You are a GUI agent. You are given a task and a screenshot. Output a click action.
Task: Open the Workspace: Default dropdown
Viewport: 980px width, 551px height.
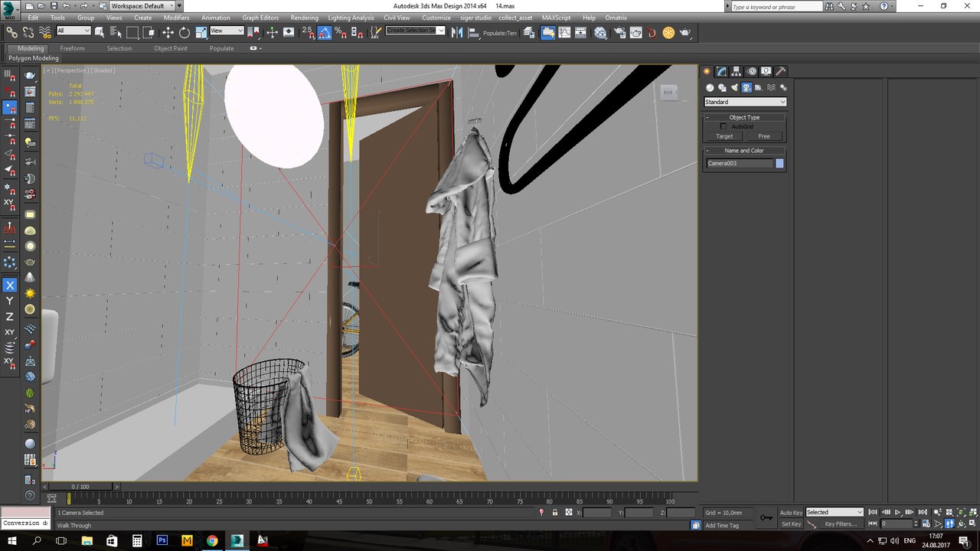pos(142,6)
